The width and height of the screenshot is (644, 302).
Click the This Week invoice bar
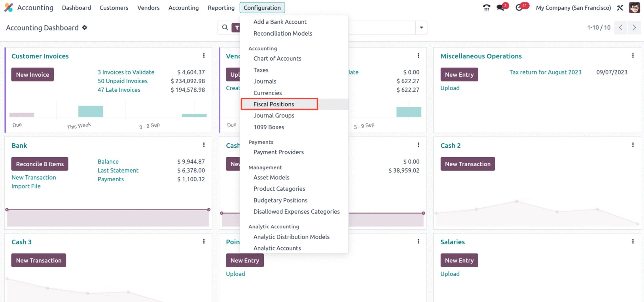(x=91, y=111)
